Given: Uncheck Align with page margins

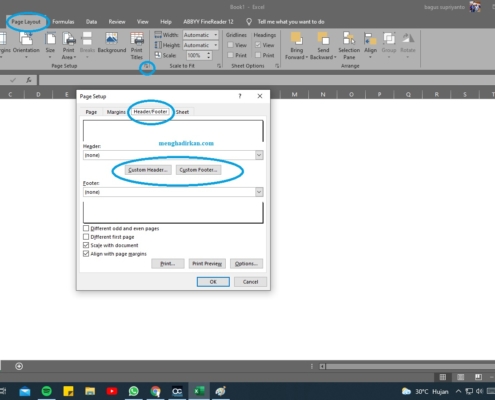Looking at the screenshot, I should point(86,254).
